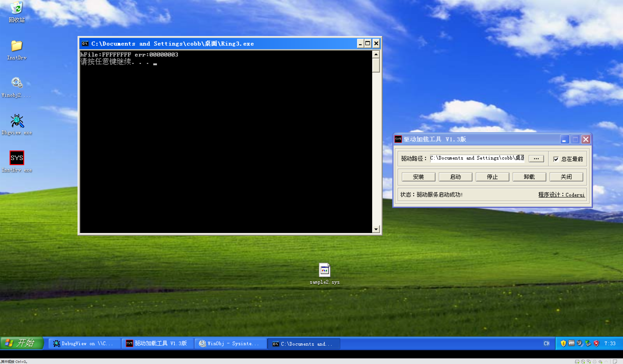Viewport: 623px width, 364px height.
Task: Click the VMware Tools tray icon
Action: coord(571,343)
